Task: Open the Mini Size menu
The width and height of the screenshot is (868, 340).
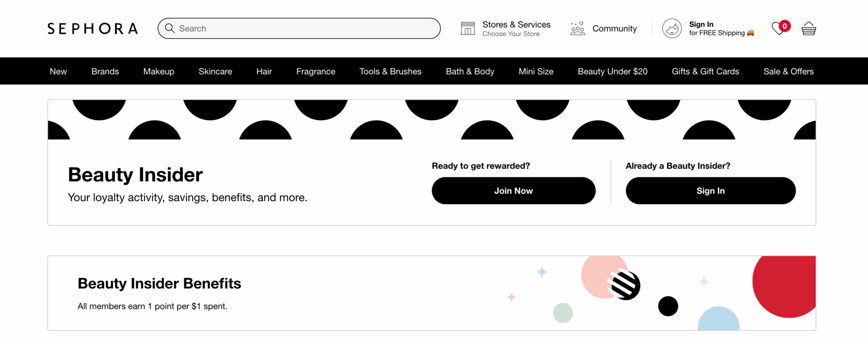Action: [536, 71]
